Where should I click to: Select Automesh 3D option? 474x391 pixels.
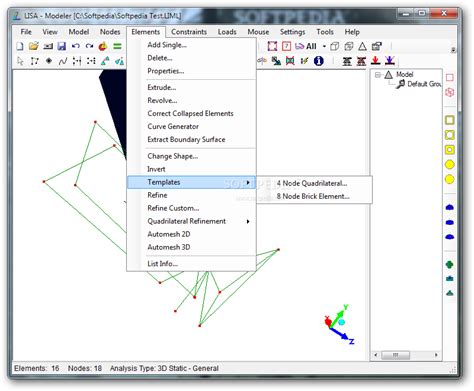[x=169, y=247]
